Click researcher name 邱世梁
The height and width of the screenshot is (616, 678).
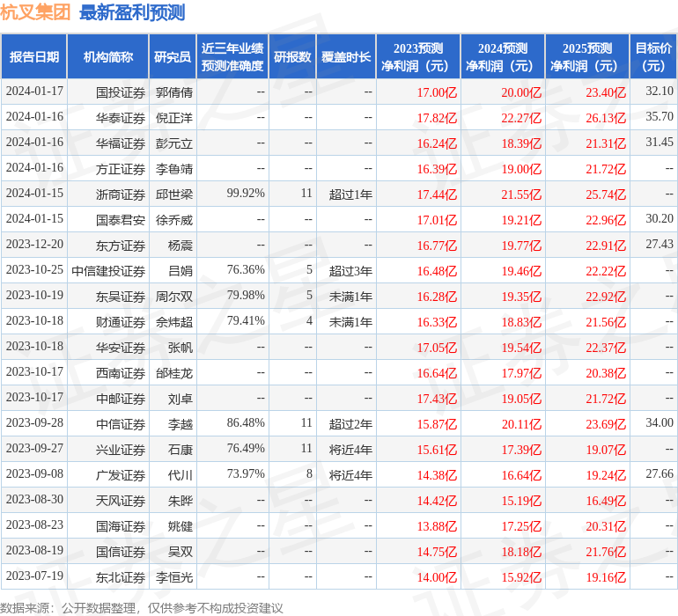pos(174,194)
